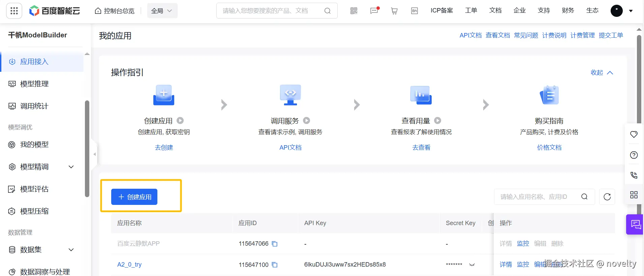Copy application ID 115647100

point(275,265)
